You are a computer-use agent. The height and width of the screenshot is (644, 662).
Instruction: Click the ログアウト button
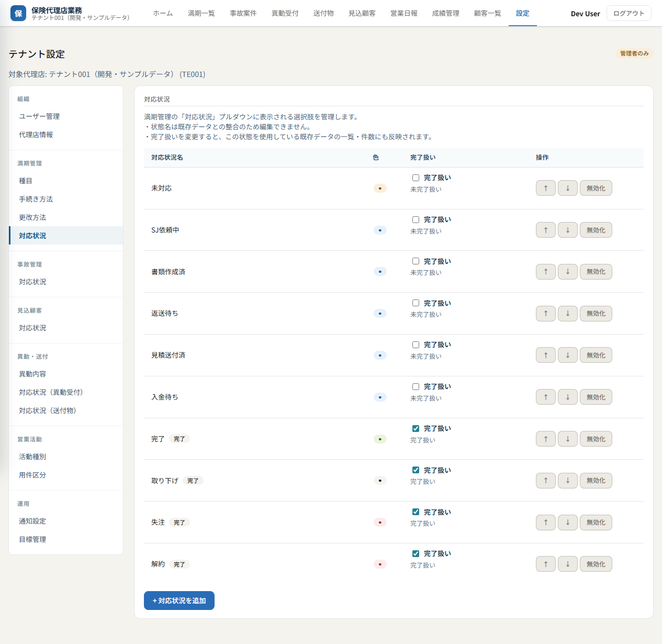point(629,13)
